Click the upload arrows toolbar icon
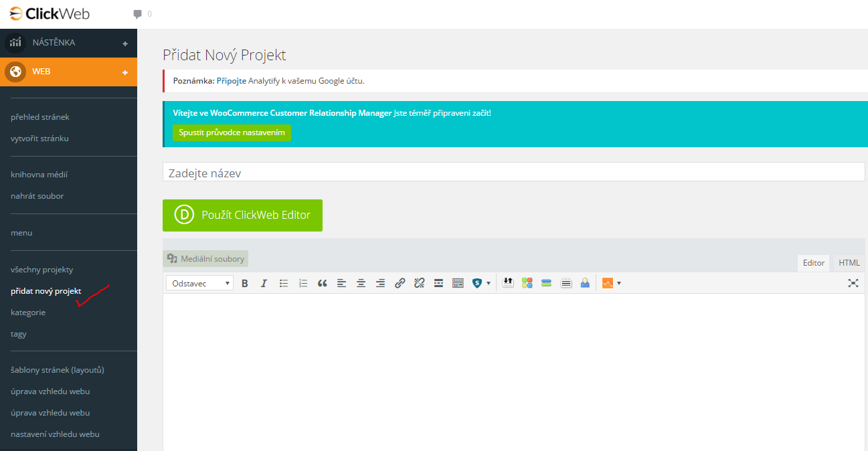868x451 pixels. pyautogui.click(x=508, y=283)
